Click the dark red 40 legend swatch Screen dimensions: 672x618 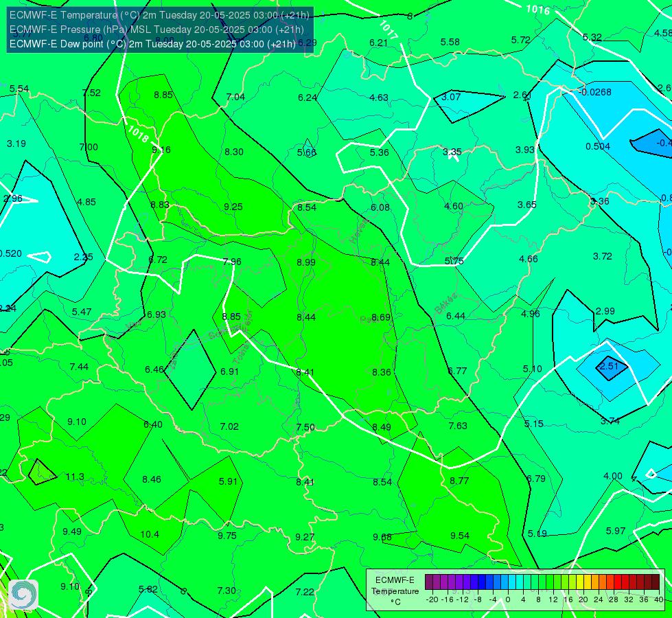(x=656, y=582)
